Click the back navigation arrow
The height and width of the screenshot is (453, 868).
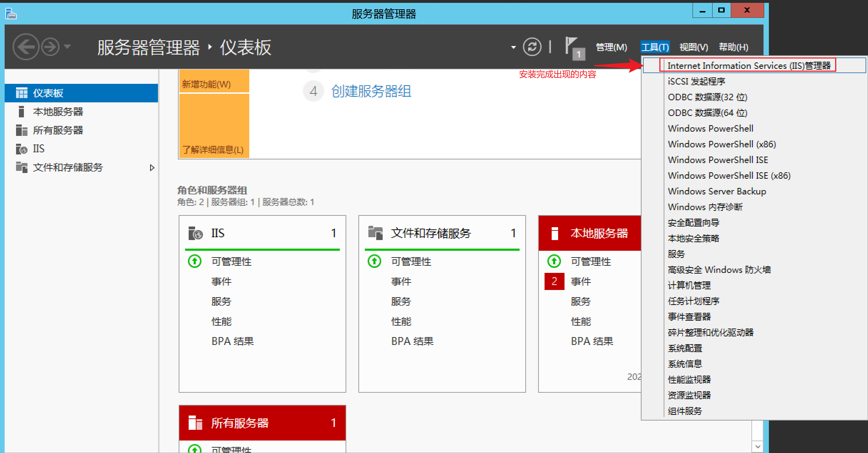[26, 47]
